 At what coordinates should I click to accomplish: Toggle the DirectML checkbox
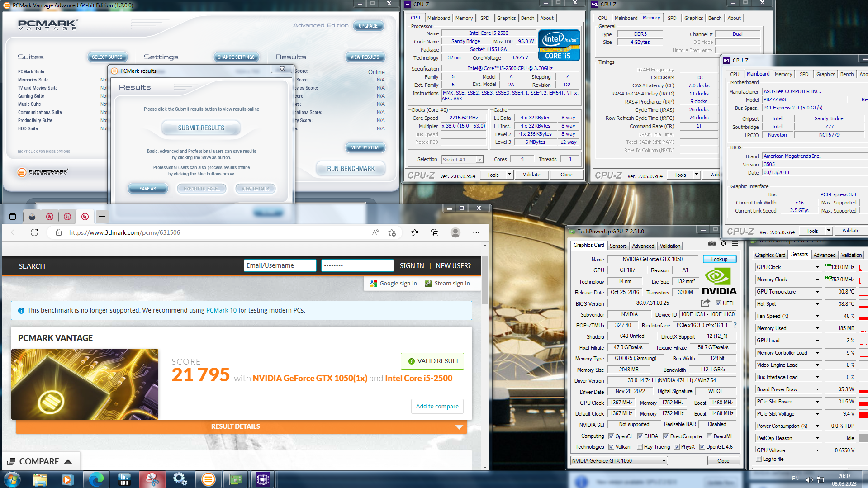(x=710, y=436)
